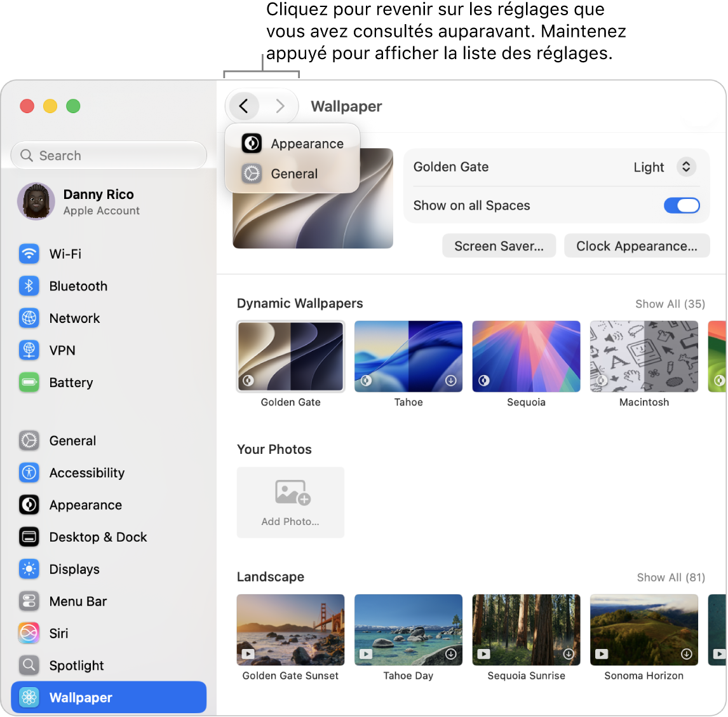Select the Tahoe dynamic wallpaper thumbnail

point(408,357)
